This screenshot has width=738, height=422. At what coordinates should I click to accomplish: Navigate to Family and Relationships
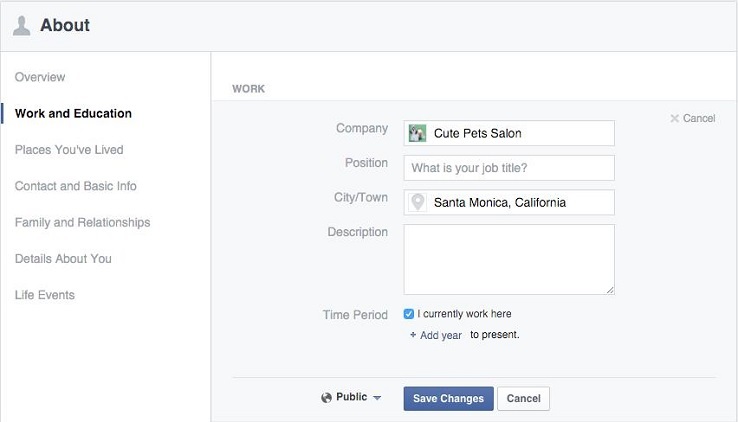82,222
